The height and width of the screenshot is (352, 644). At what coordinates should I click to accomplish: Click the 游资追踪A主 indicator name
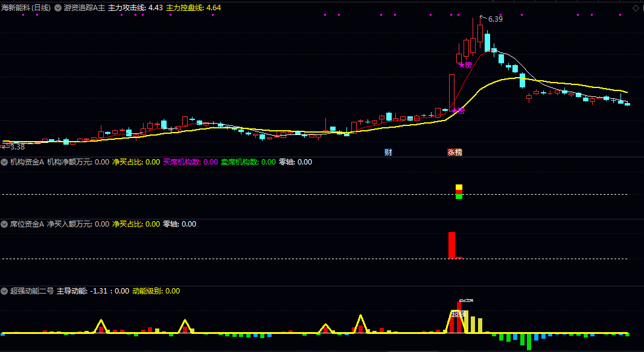[x=84, y=8]
